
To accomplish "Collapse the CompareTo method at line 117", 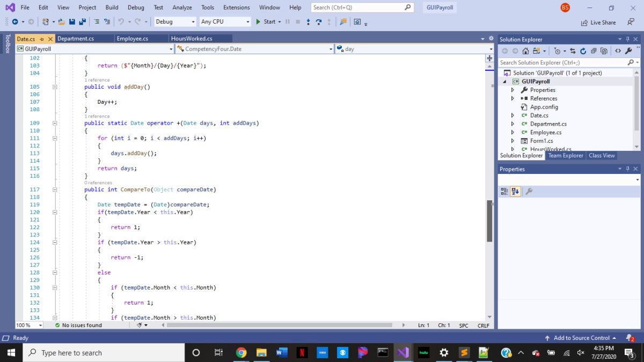I will [55, 190].
